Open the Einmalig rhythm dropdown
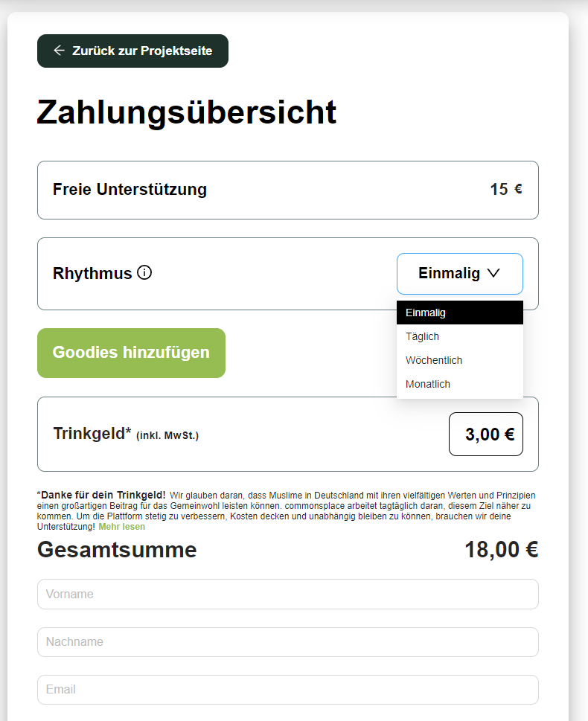This screenshot has width=588, height=721. coord(460,274)
